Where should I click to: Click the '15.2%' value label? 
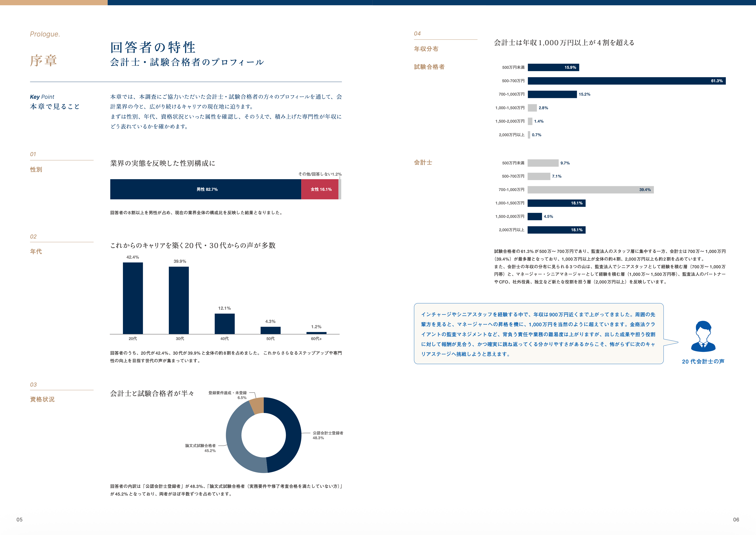(x=584, y=94)
